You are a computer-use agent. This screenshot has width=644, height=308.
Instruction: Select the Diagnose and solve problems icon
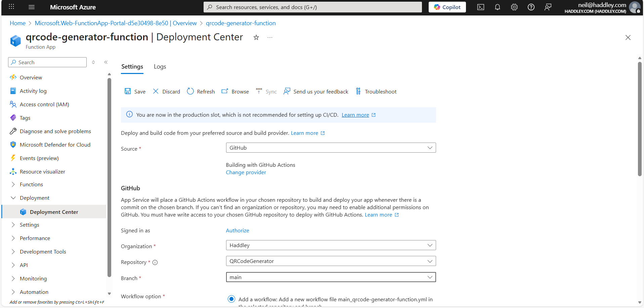coord(13,131)
